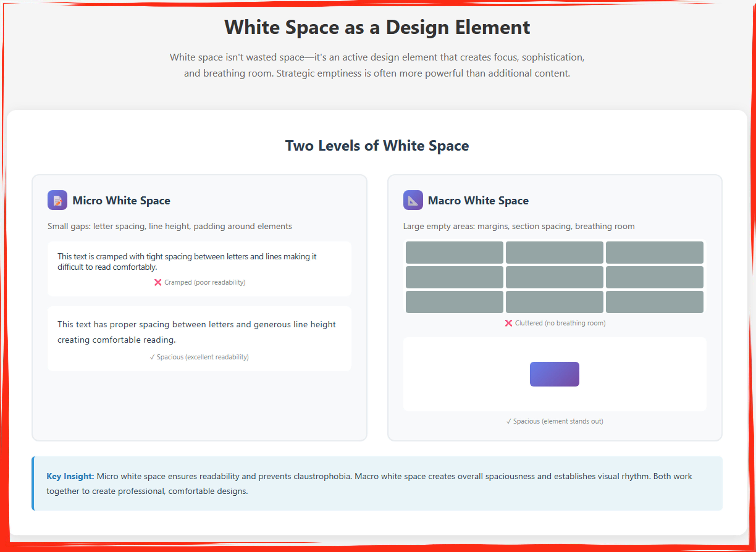Click the Micro White Space document icon

57,200
